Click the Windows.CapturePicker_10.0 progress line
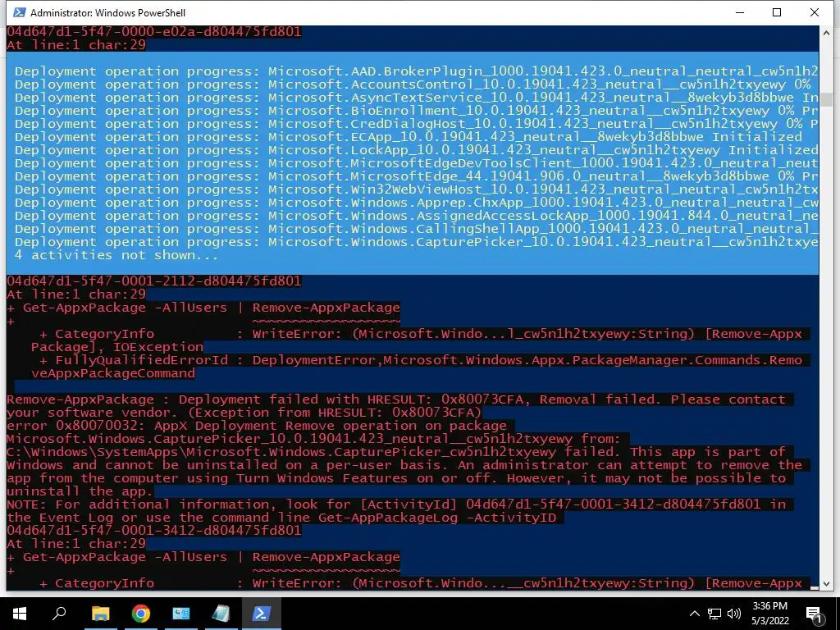Image resolution: width=840 pixels, height=630 pixels. point(416,242)
